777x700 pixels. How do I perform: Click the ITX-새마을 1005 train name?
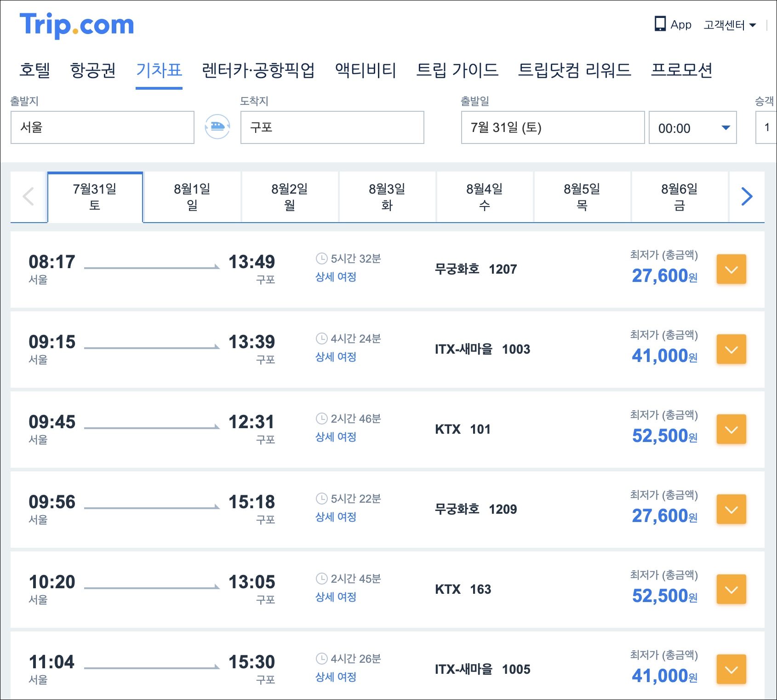click(483, 669)
